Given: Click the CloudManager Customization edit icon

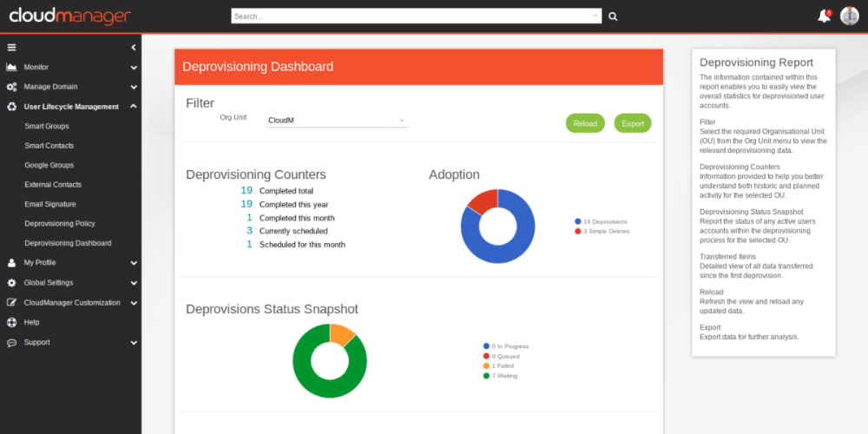Looking at the screenshot, I should coord(11,303).
